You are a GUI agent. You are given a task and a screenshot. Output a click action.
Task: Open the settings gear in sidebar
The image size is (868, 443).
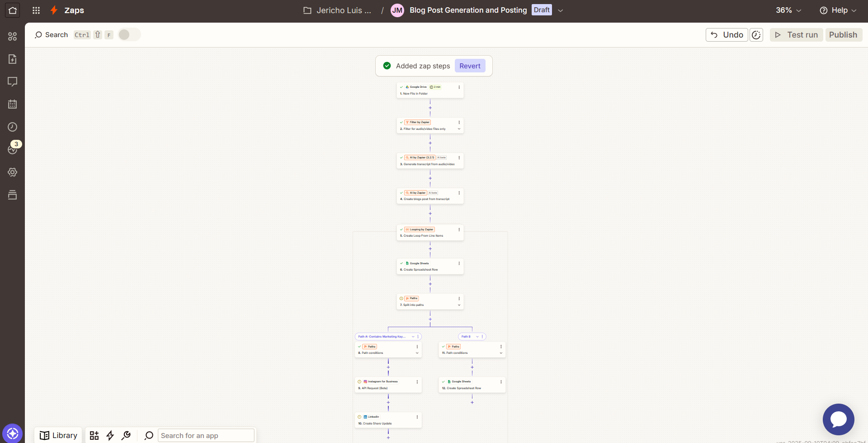click(x=12, y=172)
